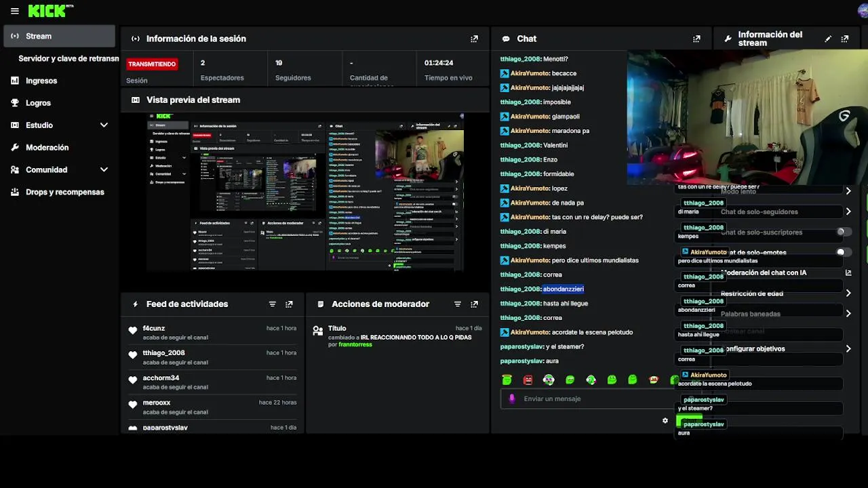Select Stream in the sidebar
Viewport: 868px width, 488px height.
click(x=60, y=36)
